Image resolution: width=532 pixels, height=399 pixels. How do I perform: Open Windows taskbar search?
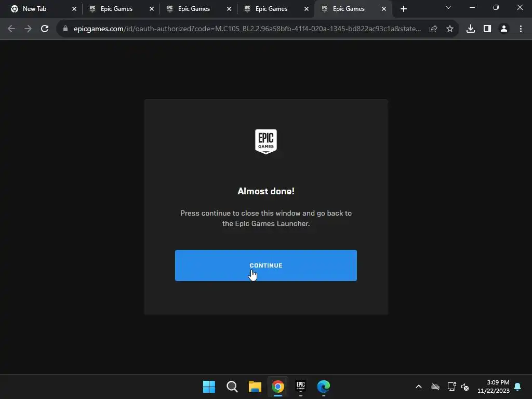click(232, 387)
